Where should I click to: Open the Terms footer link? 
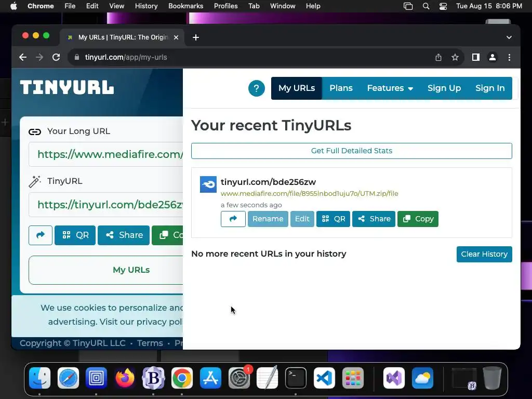point(150,343)
